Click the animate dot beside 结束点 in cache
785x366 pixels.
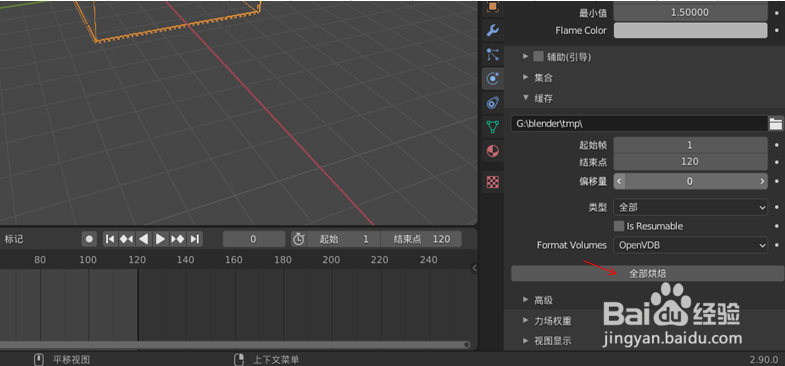coord(776,162)
